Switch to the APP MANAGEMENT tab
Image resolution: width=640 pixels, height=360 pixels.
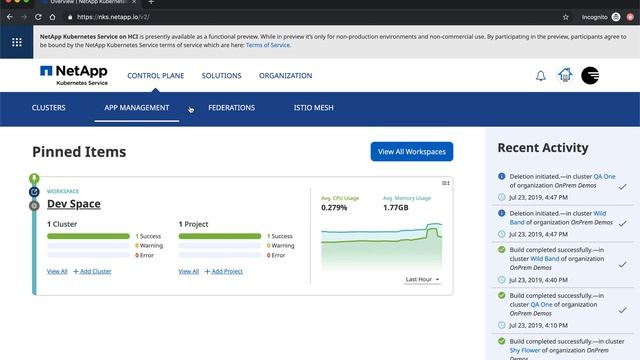click(137, 108)
